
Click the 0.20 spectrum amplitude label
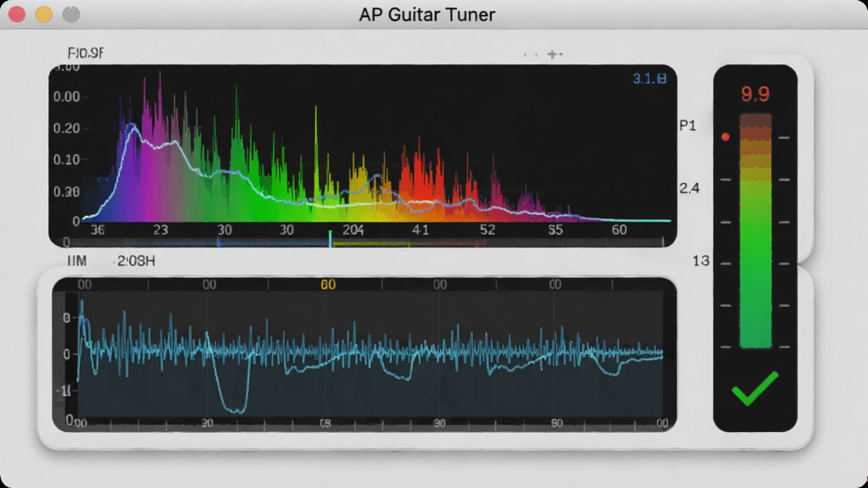(x=66, y=129)
